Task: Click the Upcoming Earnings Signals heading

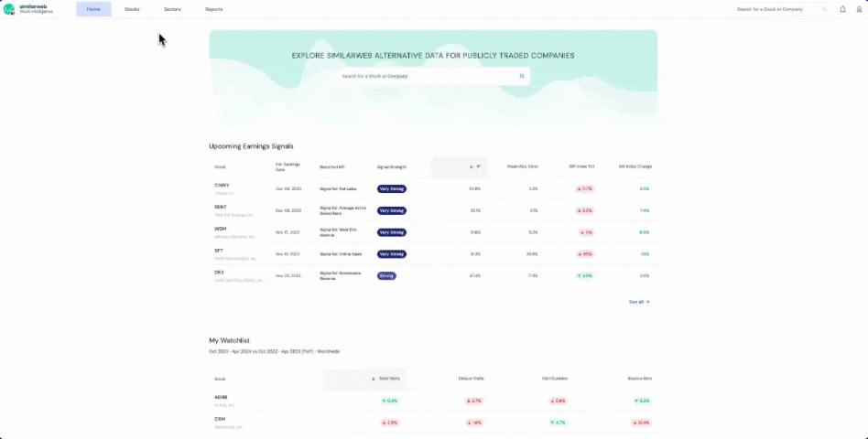Action: click(x=251, y=146)
